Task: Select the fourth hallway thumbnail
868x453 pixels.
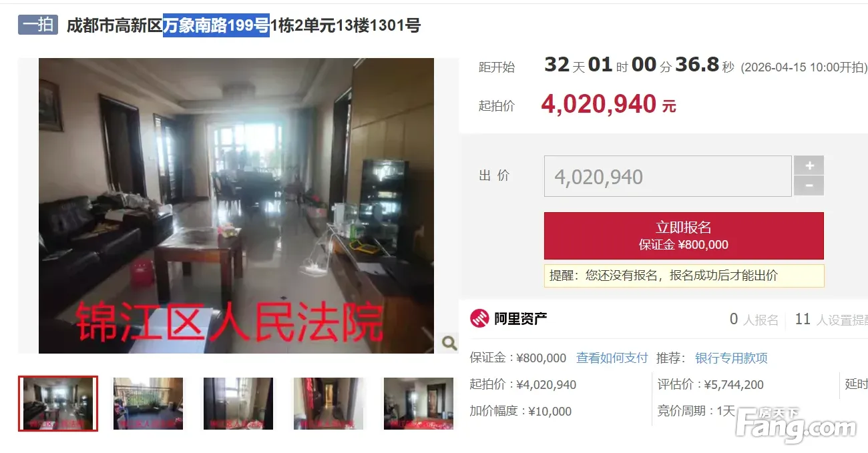Action: click(329, 404)
